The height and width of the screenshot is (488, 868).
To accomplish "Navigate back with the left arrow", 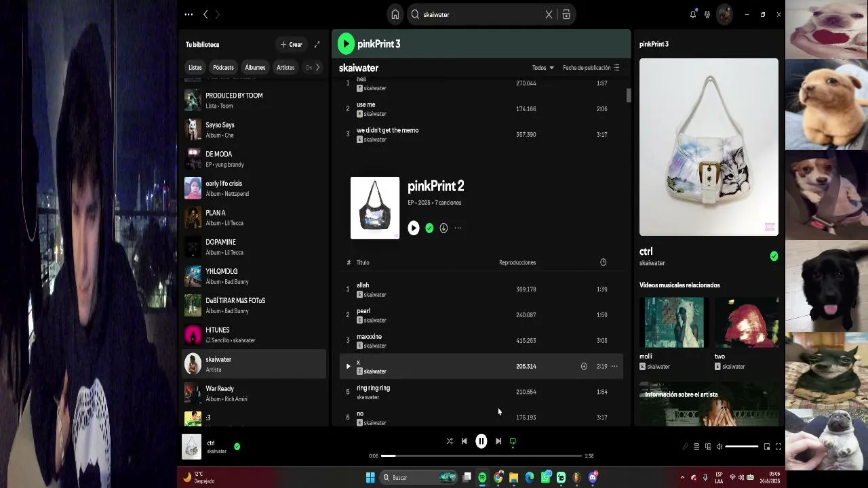I will coord(205,14).
